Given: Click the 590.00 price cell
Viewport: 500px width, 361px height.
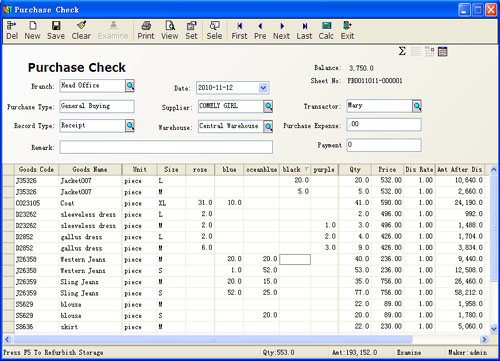Looking at the screenshot, I should pos(387,203).
